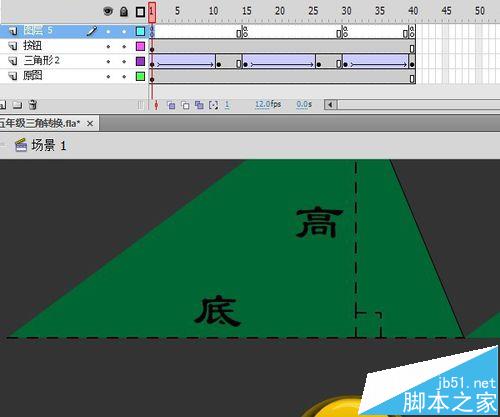
Task: Click the center frame button
Action: coord(156,105)
